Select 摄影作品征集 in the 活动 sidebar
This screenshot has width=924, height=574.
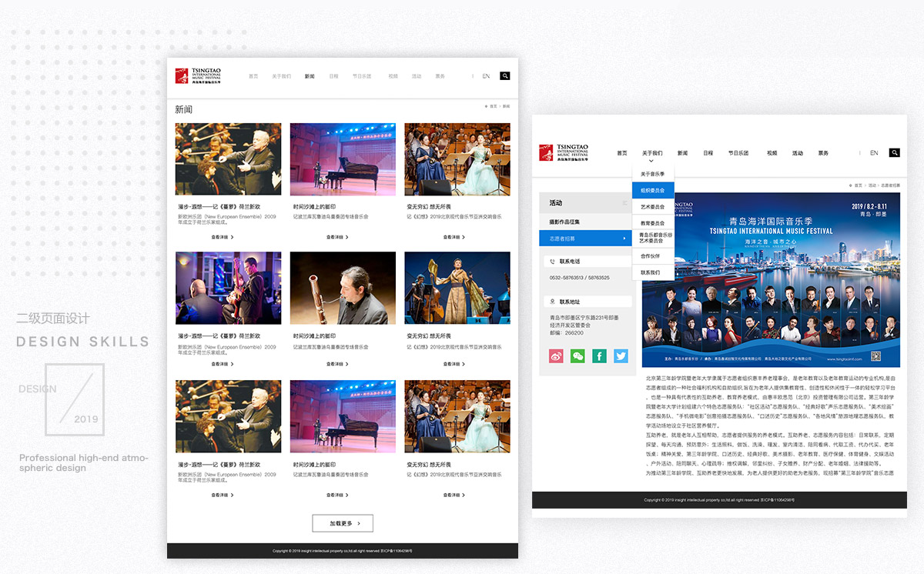click(564, 222)
